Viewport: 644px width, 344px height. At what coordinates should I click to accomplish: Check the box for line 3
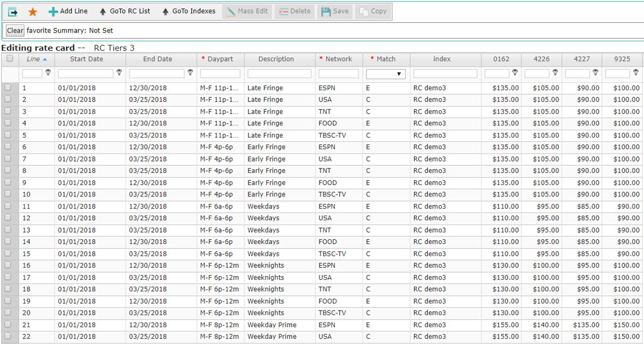(8, 111)
